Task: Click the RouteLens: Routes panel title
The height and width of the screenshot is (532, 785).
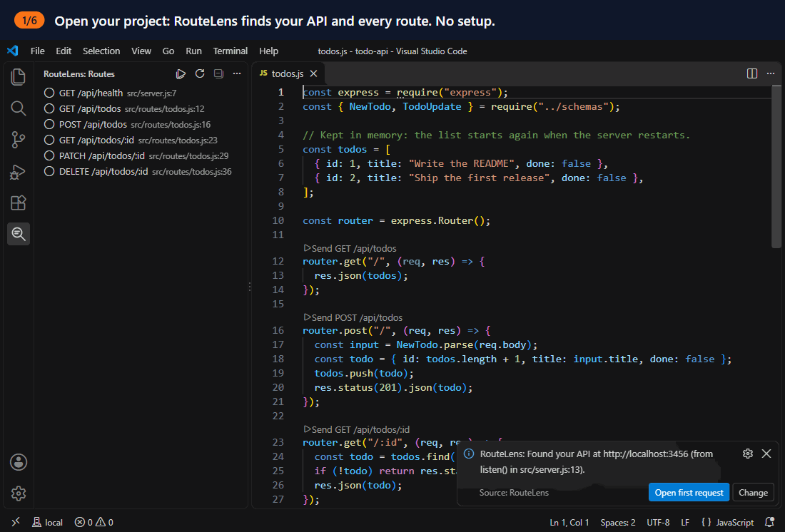Action: pos(79,74)
